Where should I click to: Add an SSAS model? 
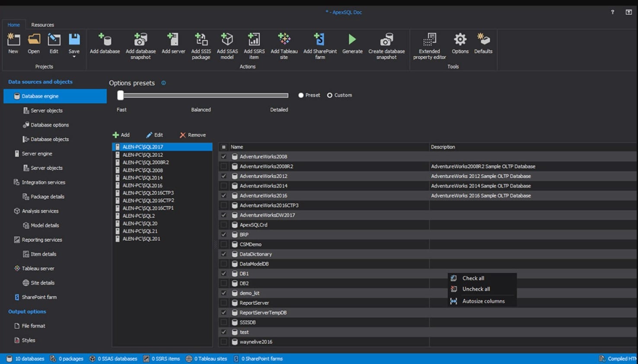pyautogui.click(x=227, y=46)
